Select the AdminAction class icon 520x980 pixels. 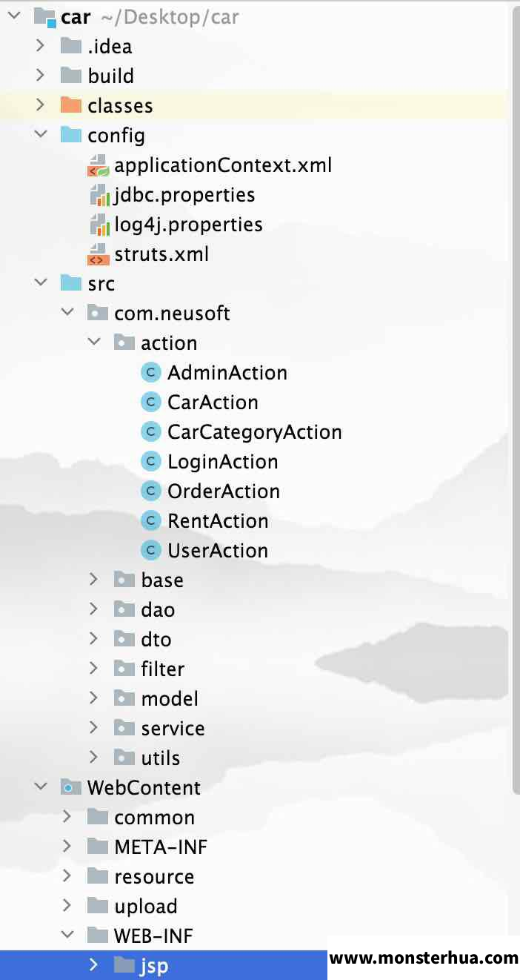tap(151, 372)
